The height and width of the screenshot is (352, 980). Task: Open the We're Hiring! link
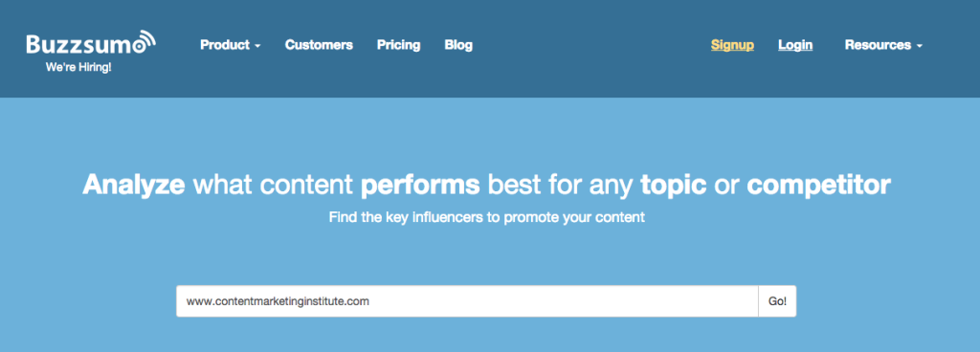[78, 67]
